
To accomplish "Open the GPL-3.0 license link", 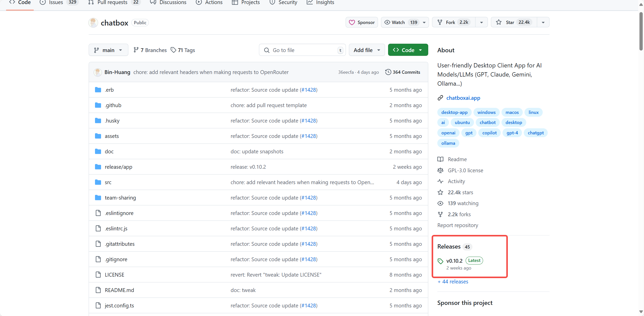I will (465, 171).
